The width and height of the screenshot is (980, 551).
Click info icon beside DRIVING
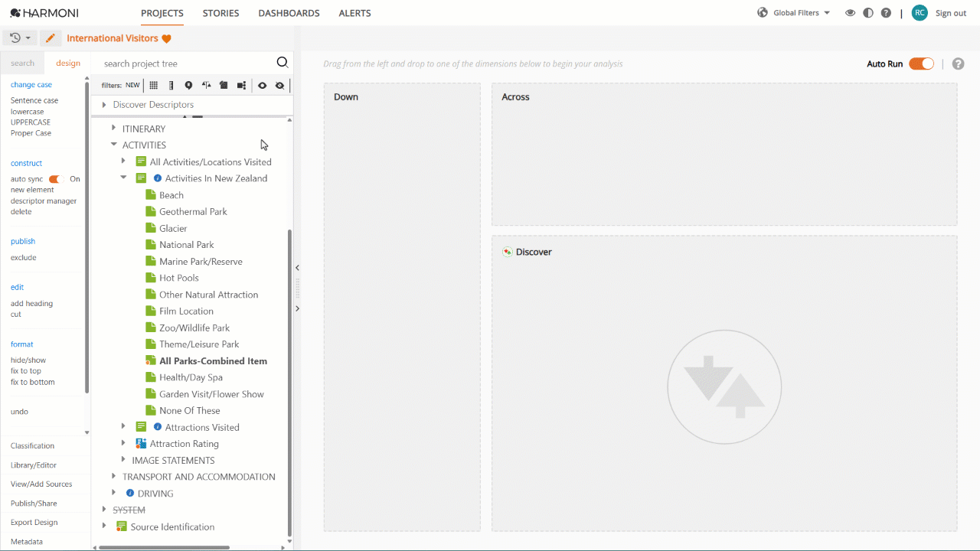coord(130,494)
